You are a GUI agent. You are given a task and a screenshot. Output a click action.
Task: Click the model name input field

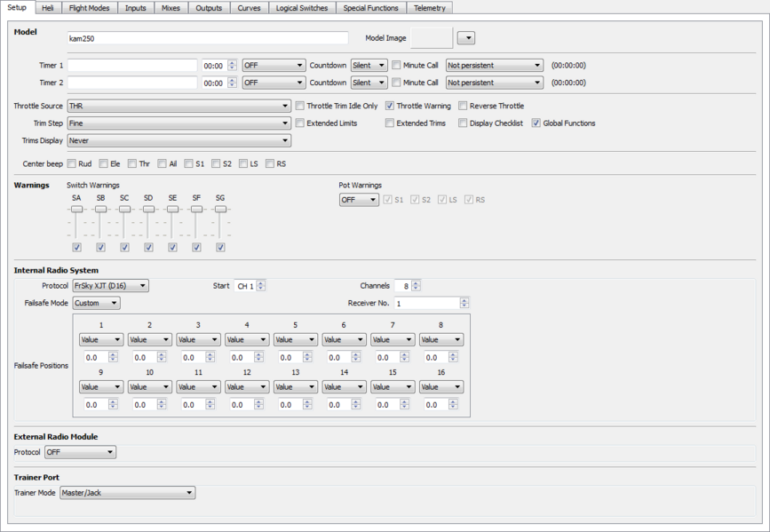pos(208,38)
